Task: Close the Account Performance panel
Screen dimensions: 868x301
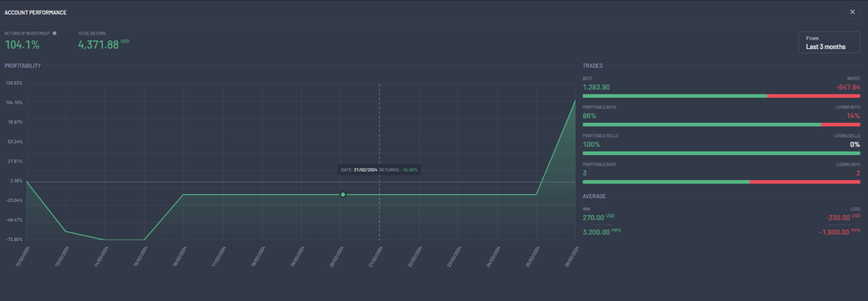Action: 852,12
